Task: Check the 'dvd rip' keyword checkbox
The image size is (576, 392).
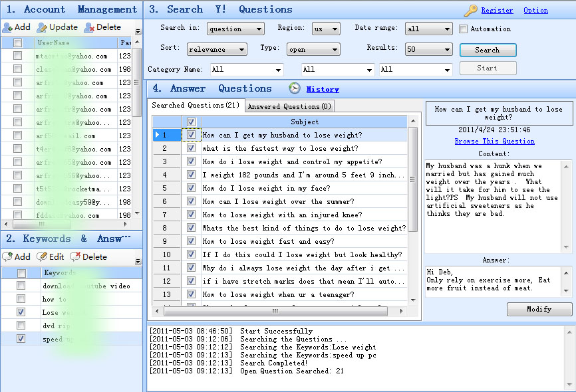Action: point(21,325)
